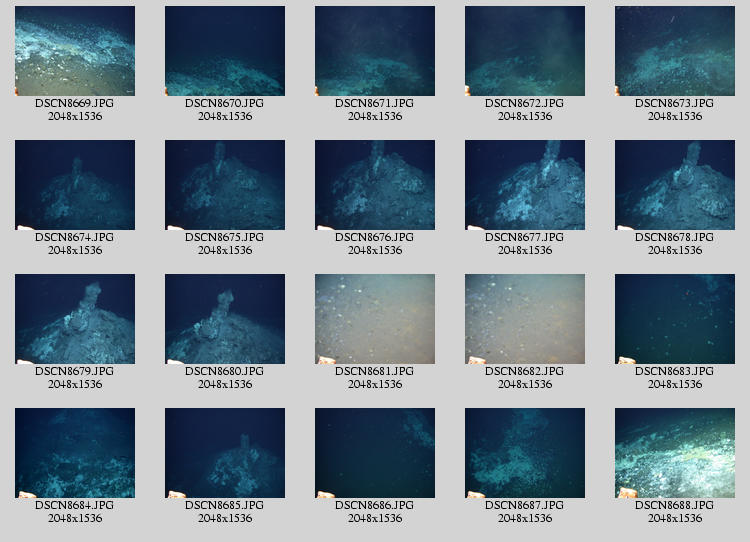The height and width of the screenshot is (542, 750).
Task: Open thumbnail DSCN8674.JPG
Action: tap(75, 185)
